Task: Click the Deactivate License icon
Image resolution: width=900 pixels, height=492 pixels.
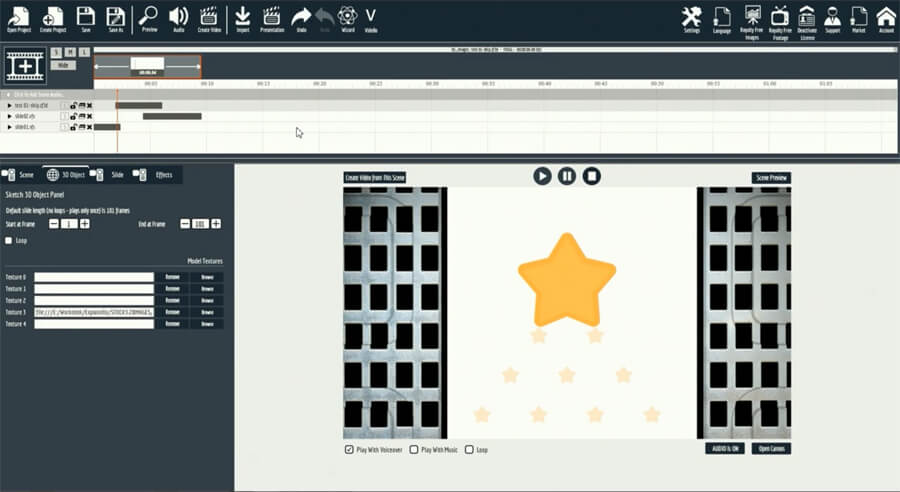Action: pyautogui.click(x=807, y=22)
